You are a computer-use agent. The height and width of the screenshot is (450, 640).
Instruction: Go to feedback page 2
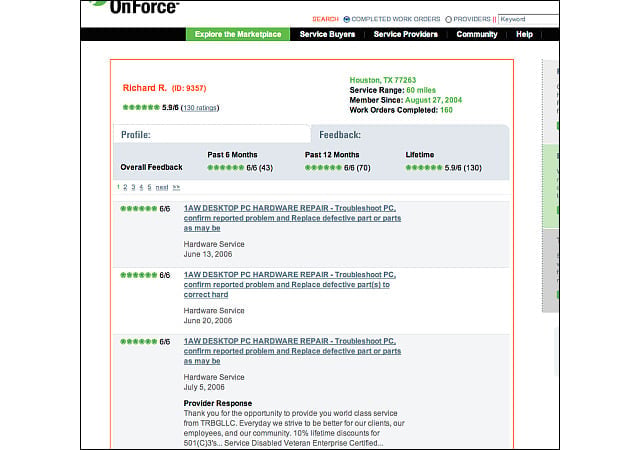tap(125, 187)
